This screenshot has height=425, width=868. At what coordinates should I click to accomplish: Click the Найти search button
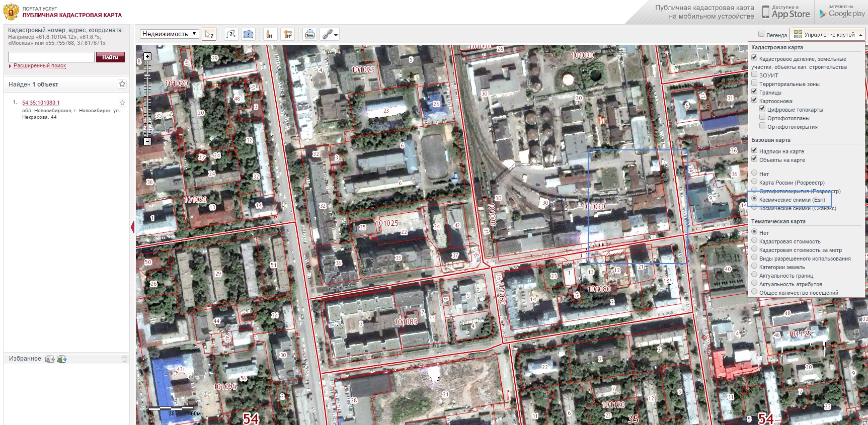pyautogui.click(x=110, y=57)
